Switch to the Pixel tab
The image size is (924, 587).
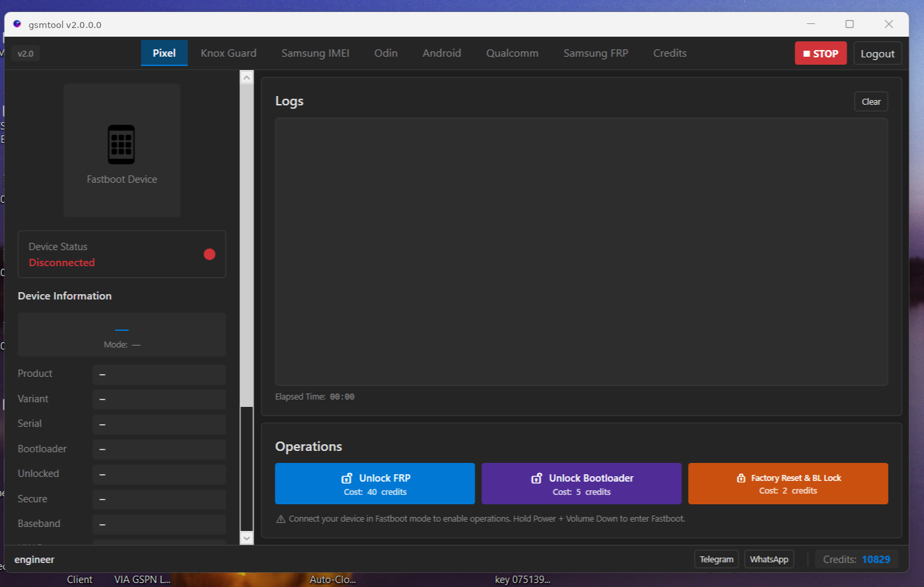pos(164,53)
